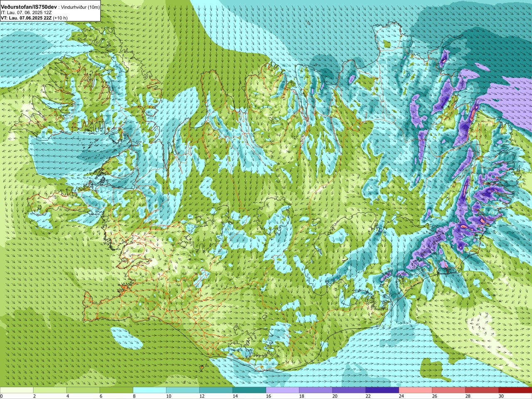
Task: Select the salmon 26–28 legend swatch
Action: point(449,390)
